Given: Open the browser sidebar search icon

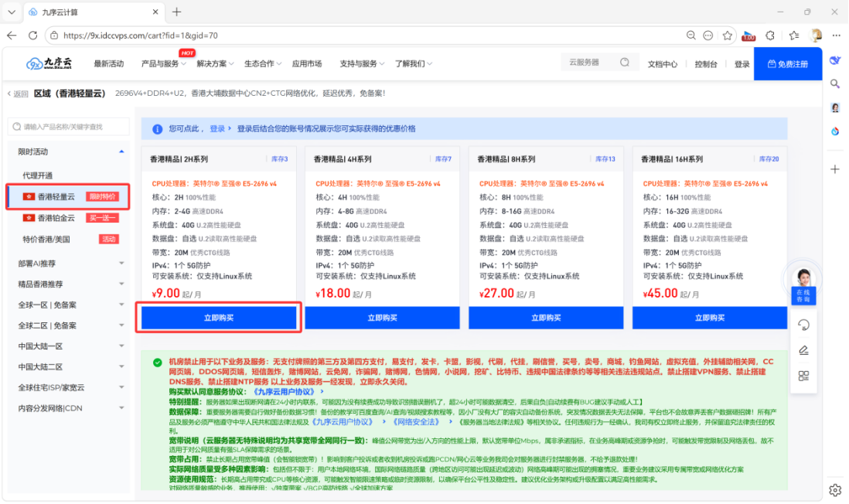Looking at the screenshot, I should (x=835, y=84).
